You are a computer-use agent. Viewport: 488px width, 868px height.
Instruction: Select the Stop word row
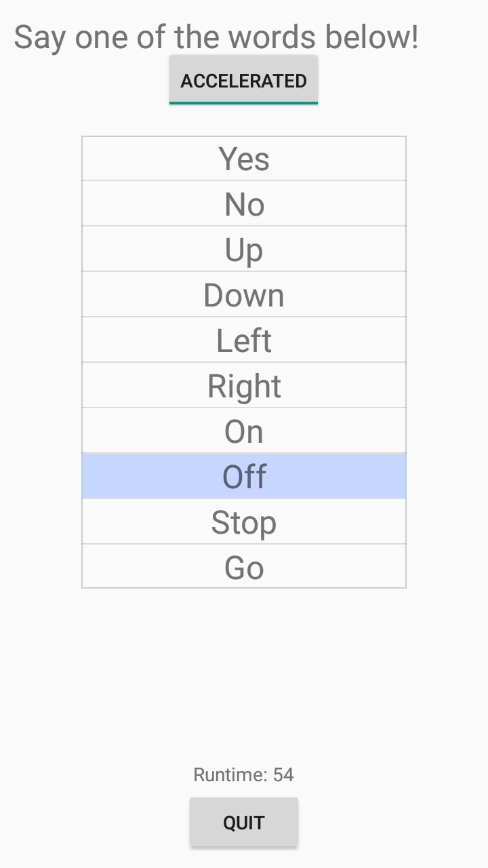[x=244, y=522]
